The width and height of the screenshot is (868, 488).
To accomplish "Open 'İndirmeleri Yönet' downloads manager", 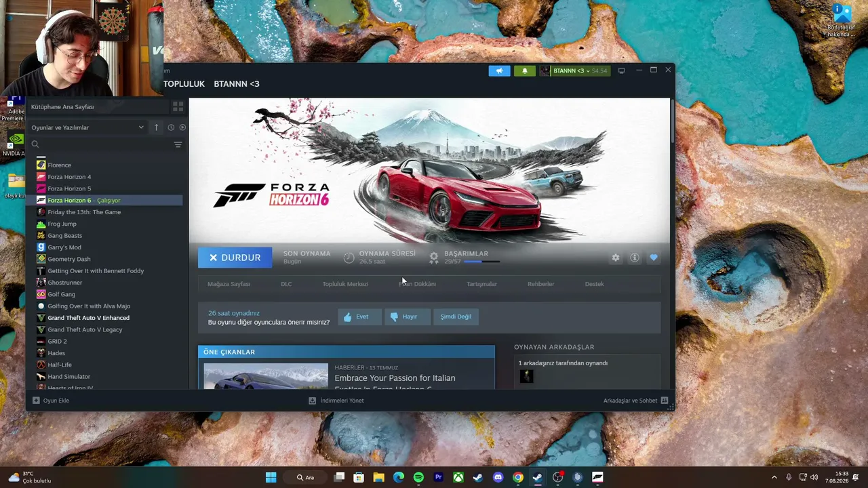I will 336,401.
